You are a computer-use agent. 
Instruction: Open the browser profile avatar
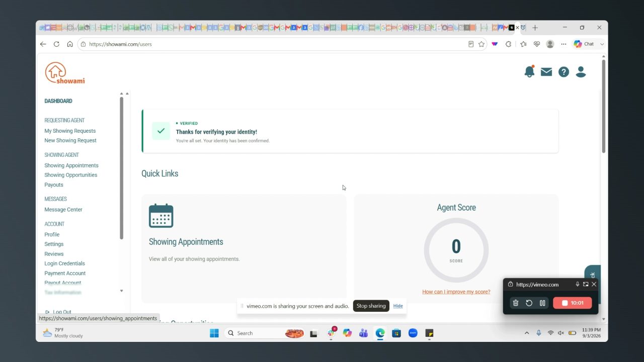(550, 44)
